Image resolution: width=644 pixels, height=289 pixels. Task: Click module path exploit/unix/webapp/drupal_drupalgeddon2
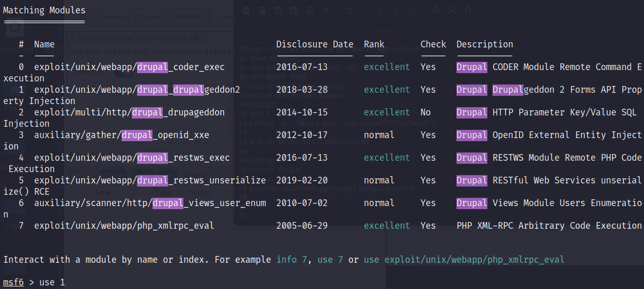(x=137, y=90)
